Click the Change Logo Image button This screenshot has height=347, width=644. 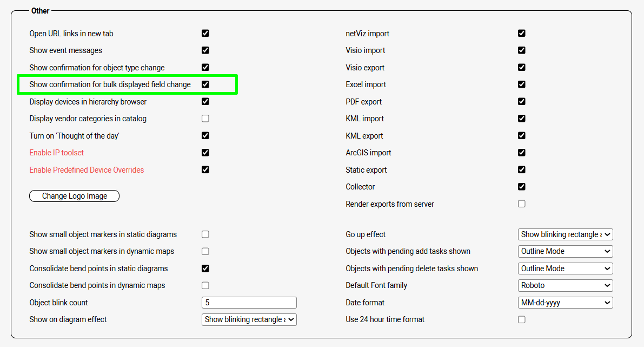click(74, 196)
